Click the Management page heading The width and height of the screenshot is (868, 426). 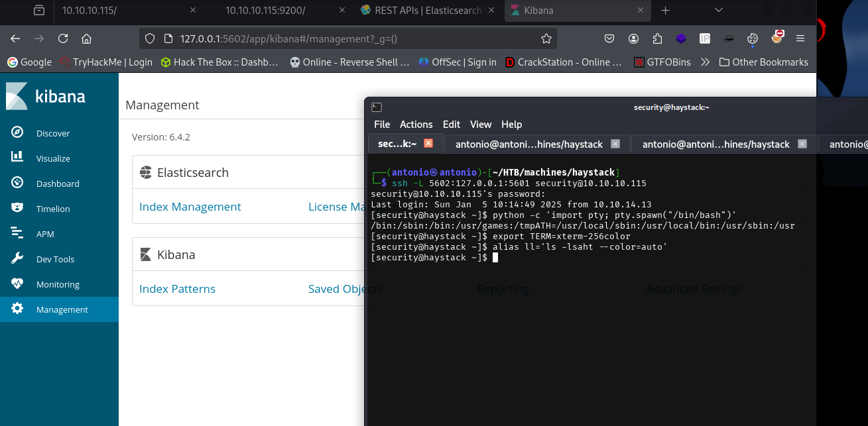coord(162,105)
